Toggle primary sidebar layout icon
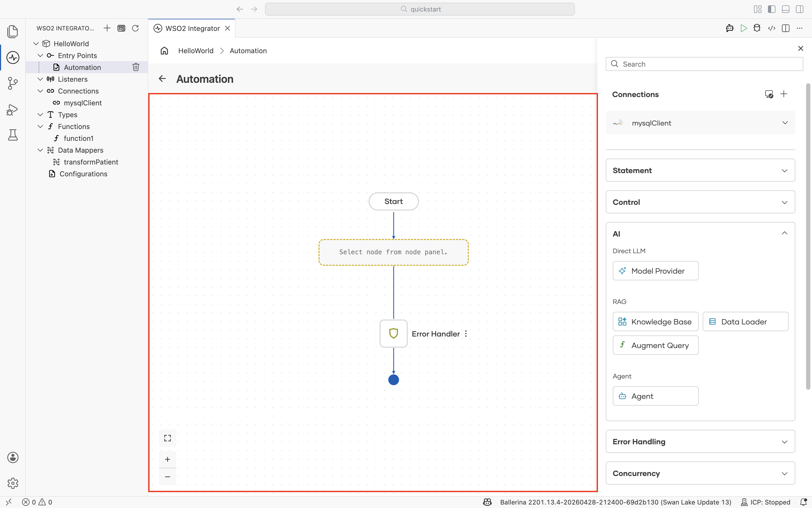This screenshot has width=812, height=508. (772, 9)
